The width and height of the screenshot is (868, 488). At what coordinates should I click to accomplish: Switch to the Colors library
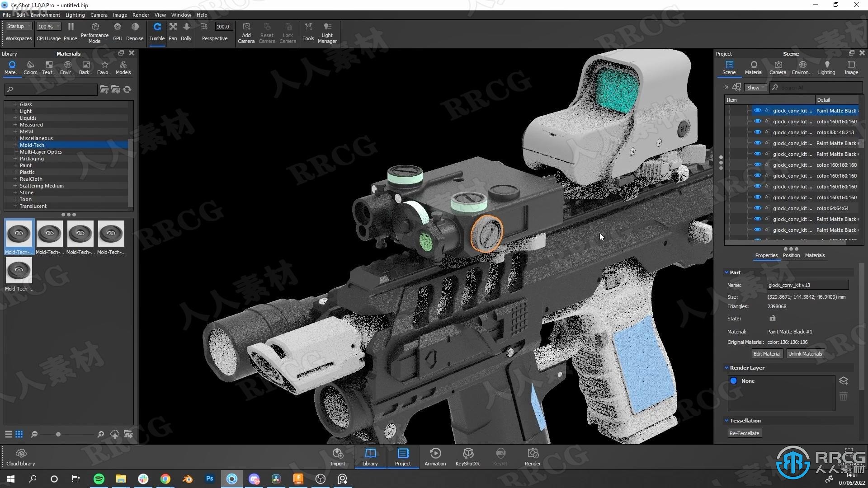click(30, 68)
